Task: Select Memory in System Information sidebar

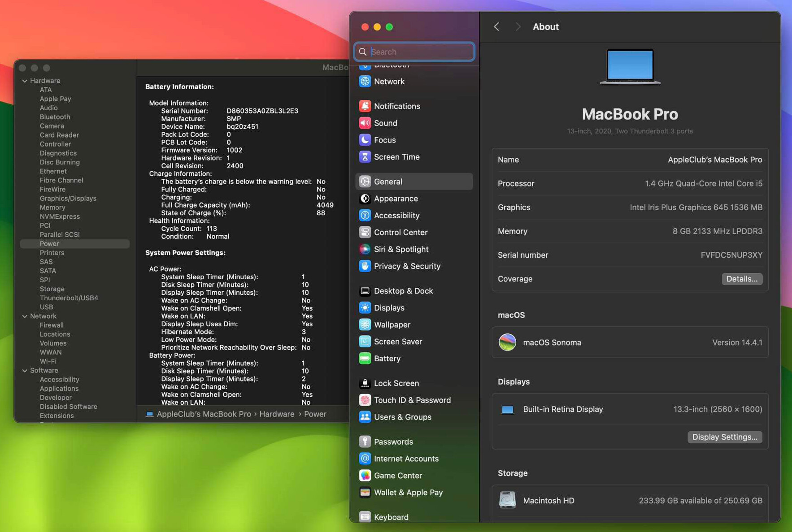Action: coord(52,208)
